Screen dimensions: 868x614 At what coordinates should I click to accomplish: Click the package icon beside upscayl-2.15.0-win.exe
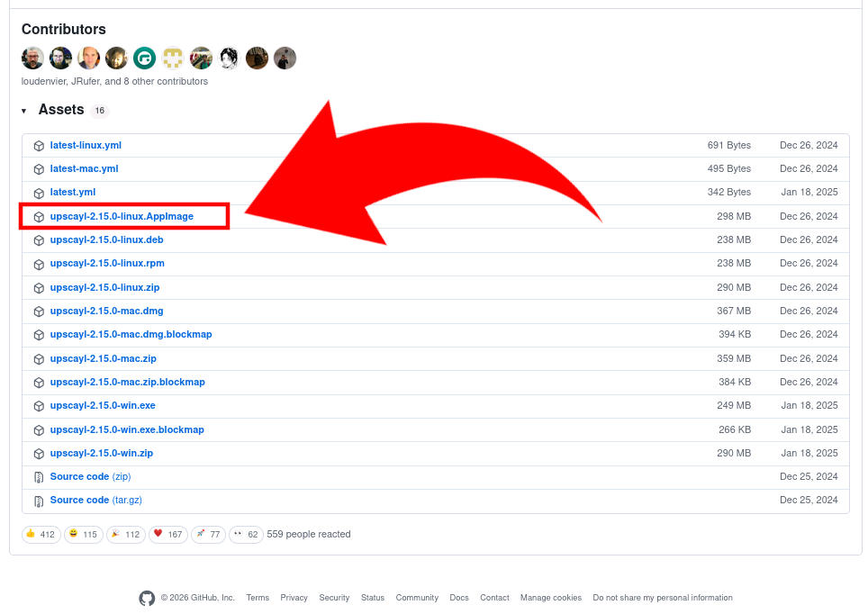(x=39, y=406)
